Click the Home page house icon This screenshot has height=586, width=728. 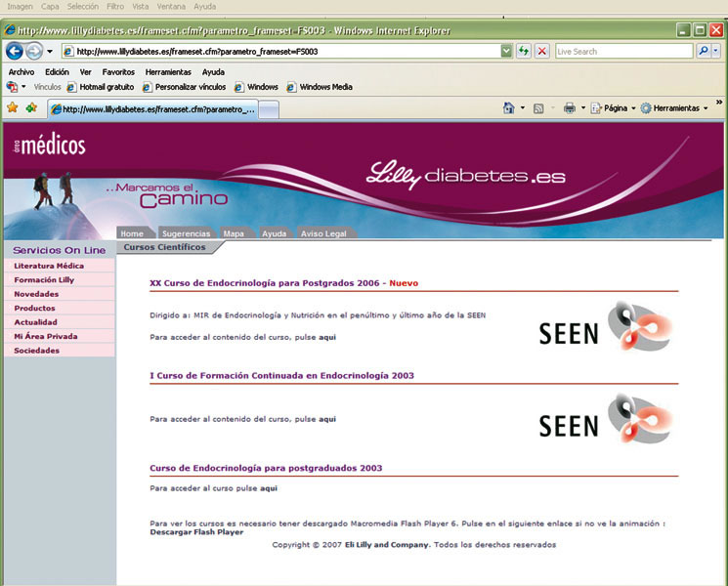tap(509, 108)
